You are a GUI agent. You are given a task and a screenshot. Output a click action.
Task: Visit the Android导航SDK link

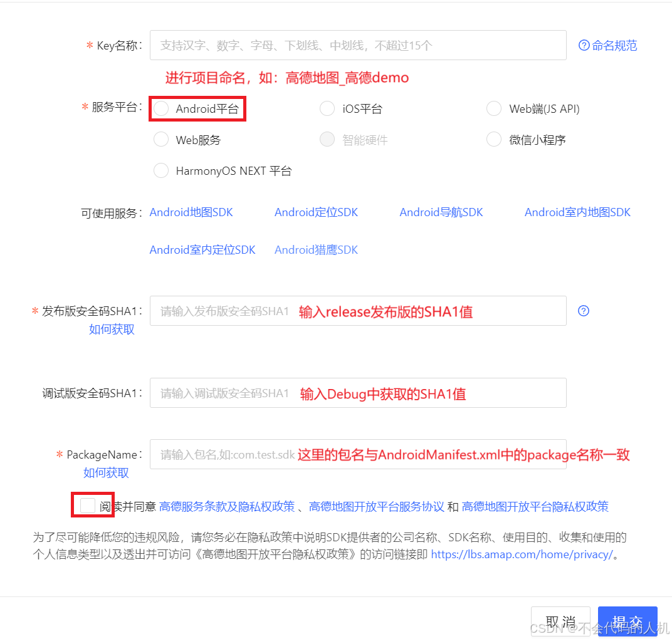coord(441,212)
